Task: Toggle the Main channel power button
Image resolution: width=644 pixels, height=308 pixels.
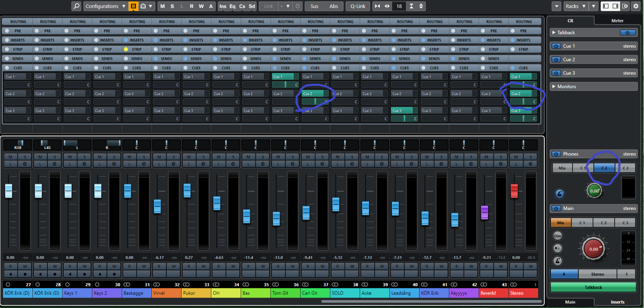Action: click(x=556, y=208)
